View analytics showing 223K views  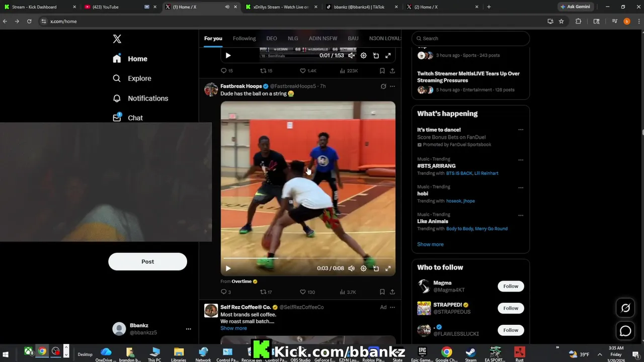pos(349,71)
